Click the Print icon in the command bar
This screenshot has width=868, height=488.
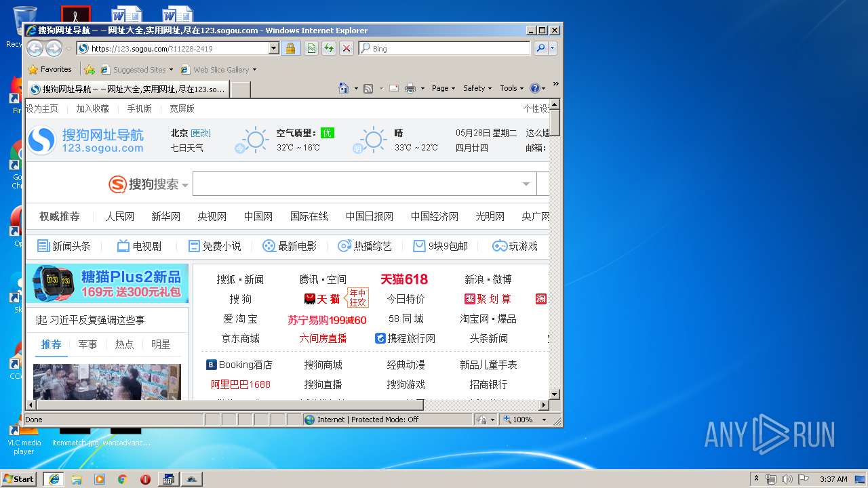pyautogui.click(x=410, y=88)
